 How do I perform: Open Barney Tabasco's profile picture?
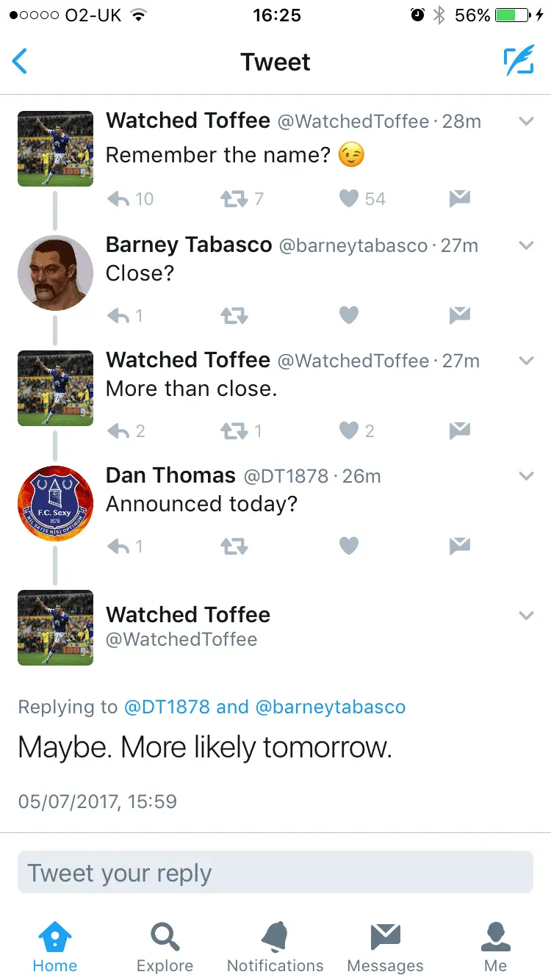click(x=56, y=273)
